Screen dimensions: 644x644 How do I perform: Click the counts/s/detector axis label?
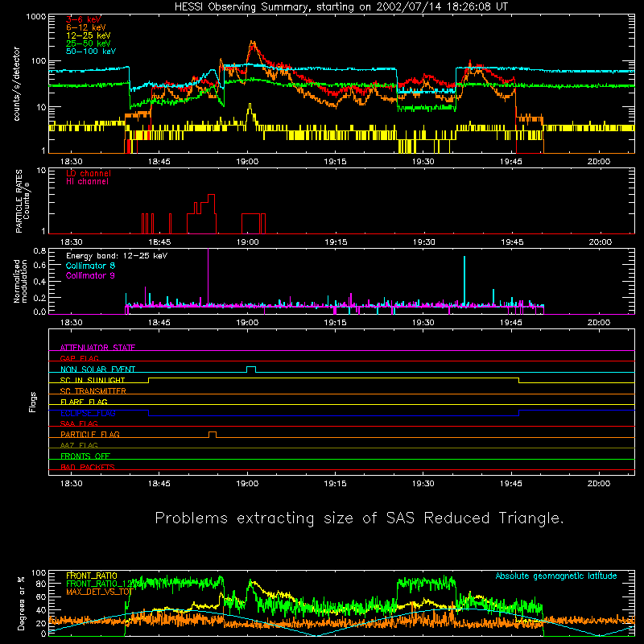tap(17, 84)
